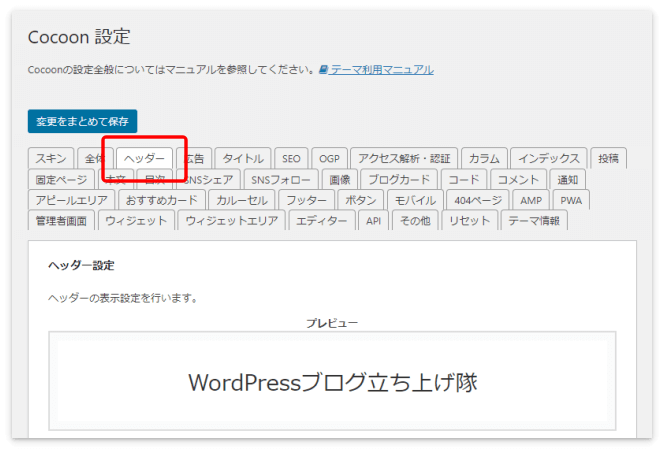Open the SNSフォロー tab
This screenshot has height=451, width=664.
(x=281, y=180)
